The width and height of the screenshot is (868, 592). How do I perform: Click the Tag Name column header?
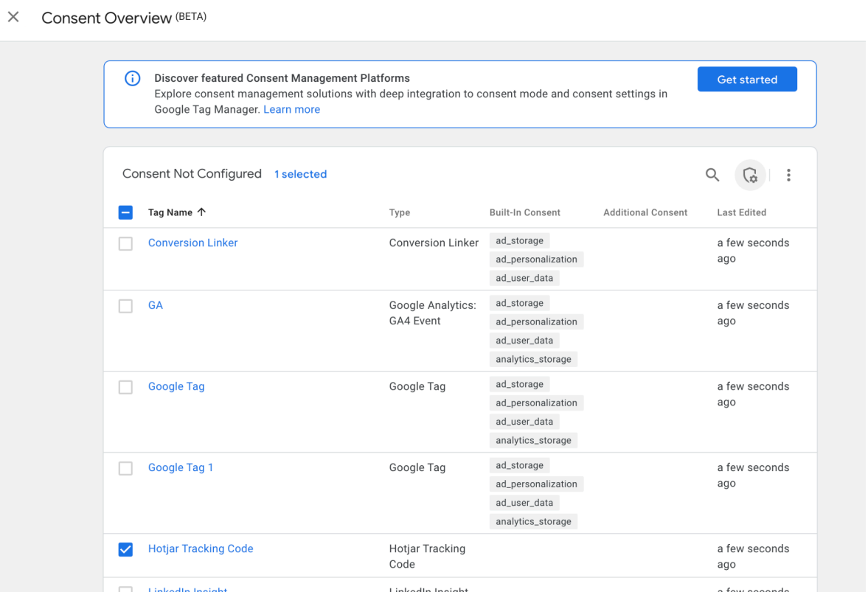click(x=170, y=212)
